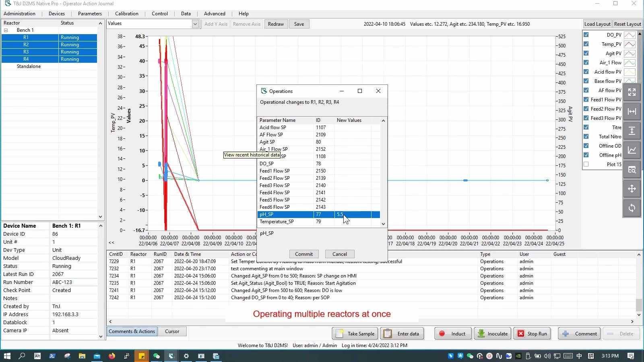Click parameter list scroll-up arrow
644x362 pixels.
coord(383,120)
